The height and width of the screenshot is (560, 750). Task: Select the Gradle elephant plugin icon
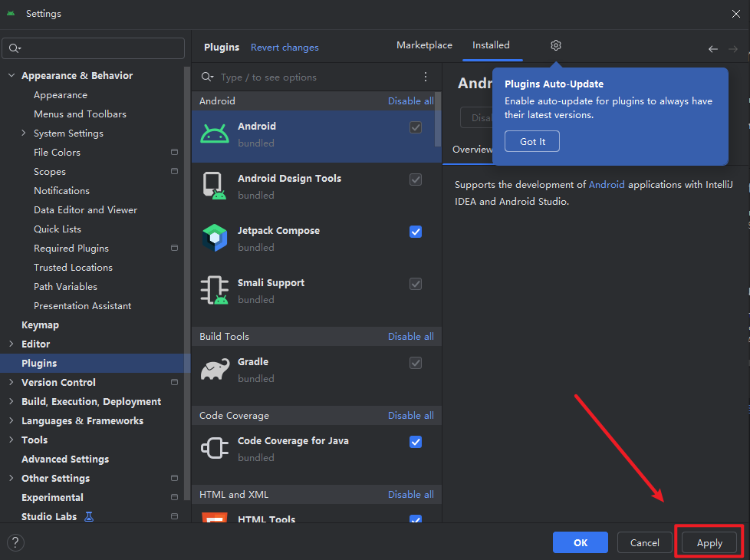(215, 369)
